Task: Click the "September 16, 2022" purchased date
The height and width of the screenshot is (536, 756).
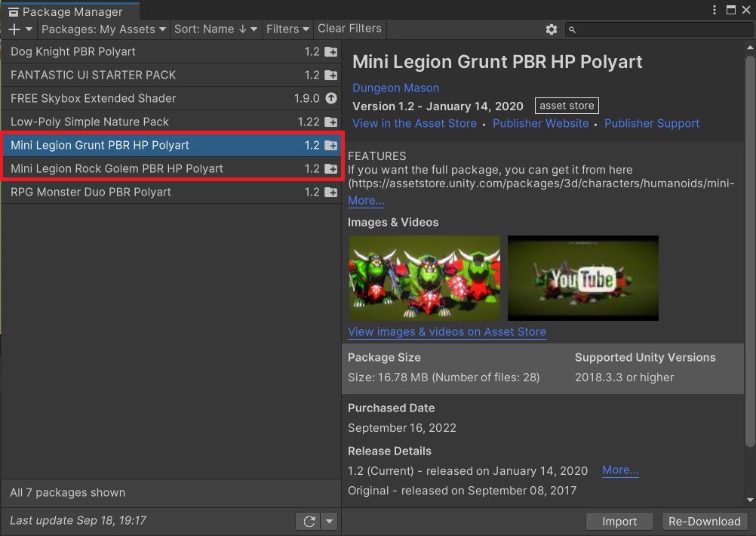Action: 401,428
